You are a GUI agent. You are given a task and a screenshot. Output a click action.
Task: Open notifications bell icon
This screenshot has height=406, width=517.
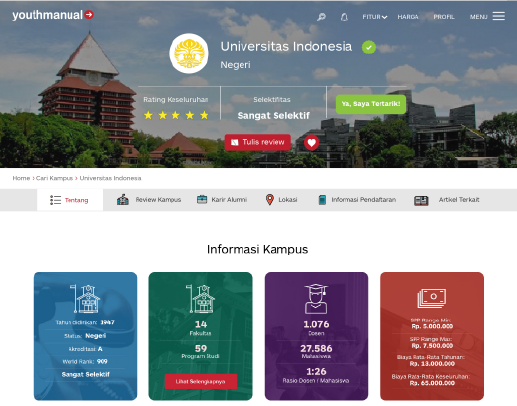click(x=344, y=17)
